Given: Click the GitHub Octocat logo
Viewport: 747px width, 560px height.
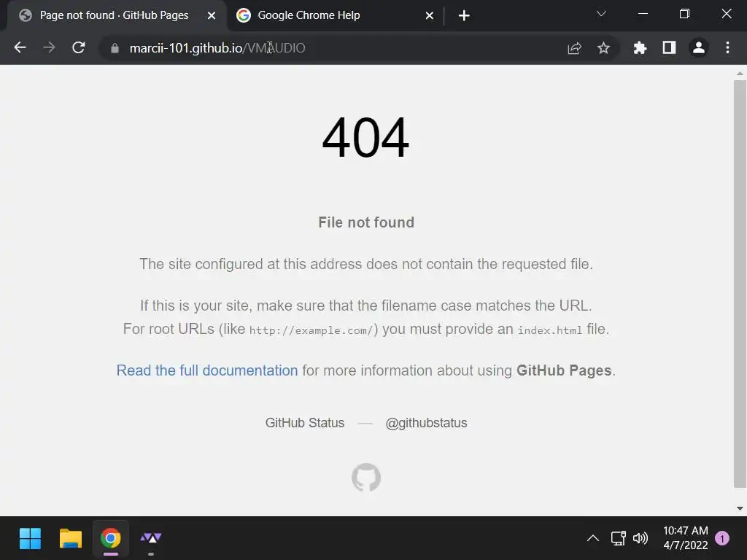Looking at the screenshot, I should pyautogui.click(x=366, y=477).
